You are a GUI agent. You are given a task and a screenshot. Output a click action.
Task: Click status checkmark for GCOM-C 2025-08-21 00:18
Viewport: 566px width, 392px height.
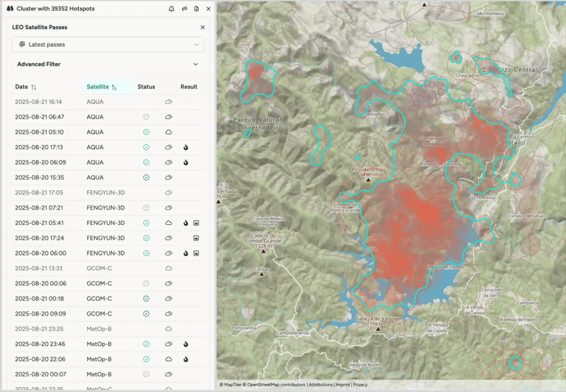click(x=146, y=299)
